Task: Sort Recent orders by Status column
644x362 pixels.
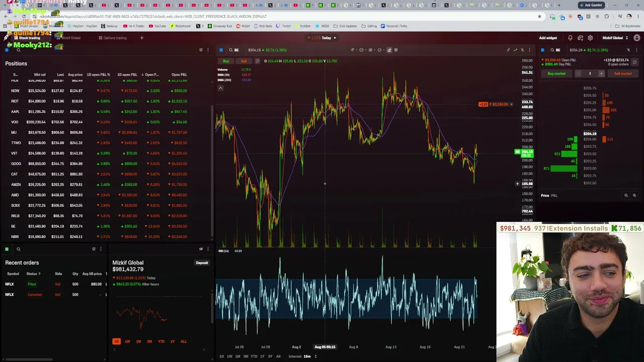Action: click(x=34, y=274)
